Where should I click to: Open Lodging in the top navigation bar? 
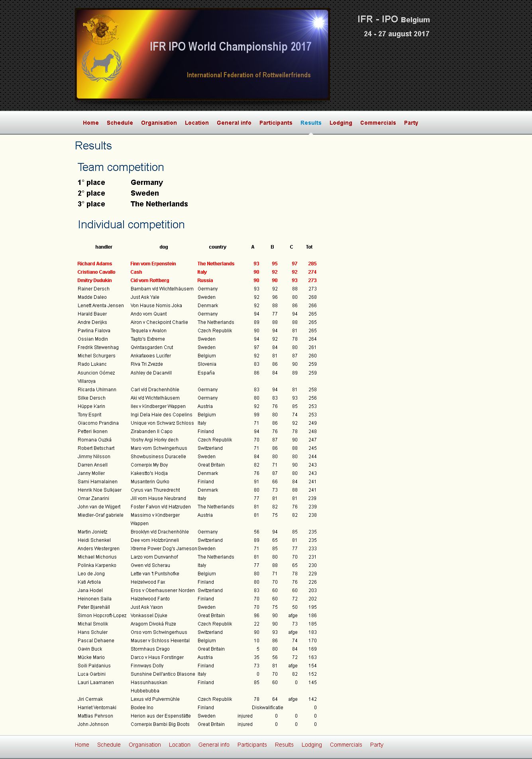pos(341,123)
